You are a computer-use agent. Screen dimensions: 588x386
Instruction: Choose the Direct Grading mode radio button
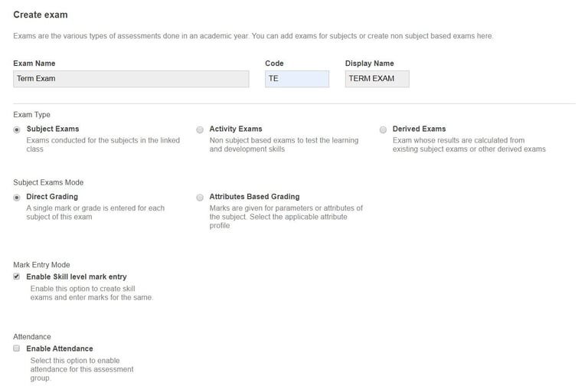pyautogui.click(x=17, y=198)
